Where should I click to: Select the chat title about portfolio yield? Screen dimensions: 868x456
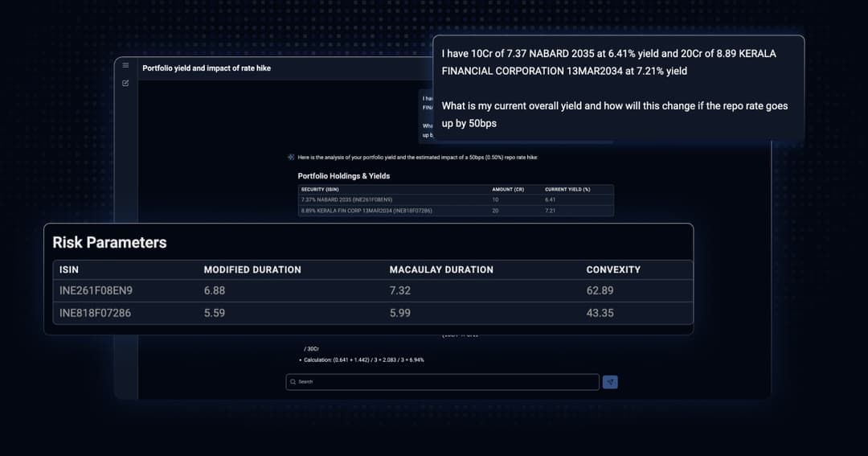(207, 68)
